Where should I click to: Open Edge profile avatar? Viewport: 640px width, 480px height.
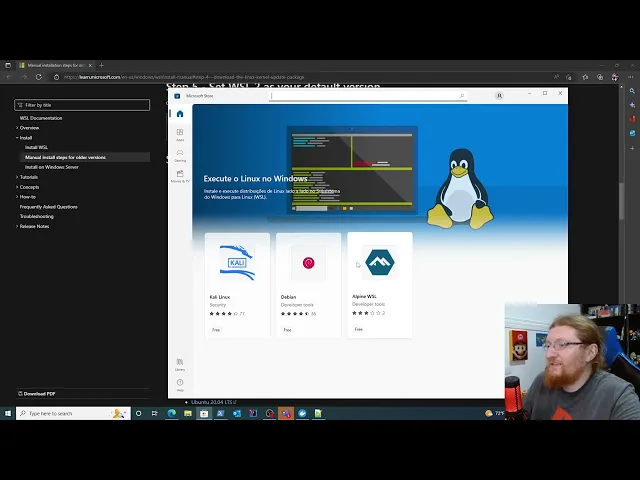click(x=615, y=77)
